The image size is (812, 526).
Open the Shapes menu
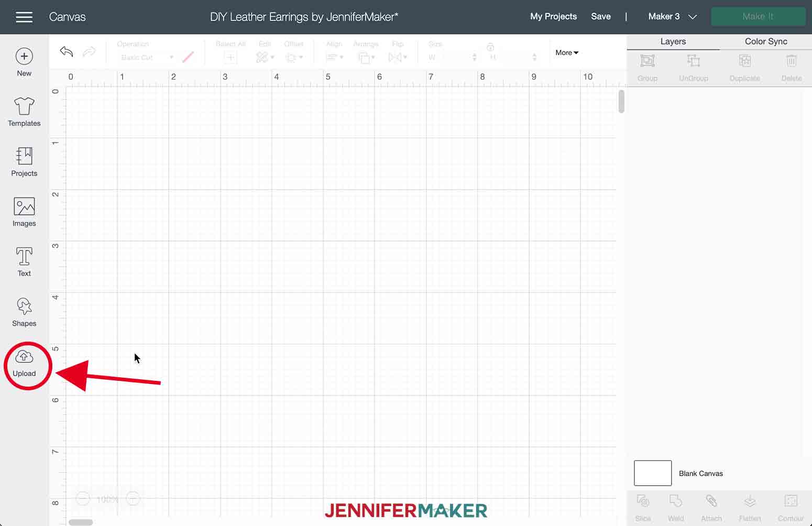tap(24, 312)
